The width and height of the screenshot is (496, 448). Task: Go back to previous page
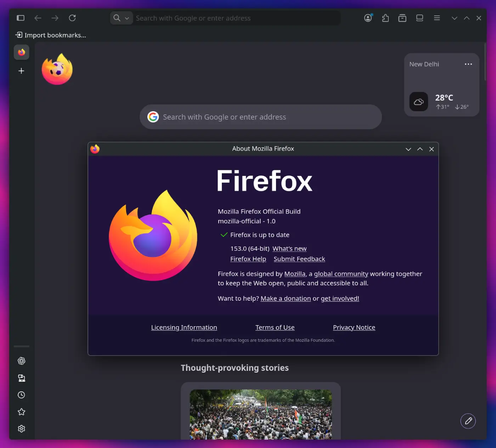(x=38, y=18)
